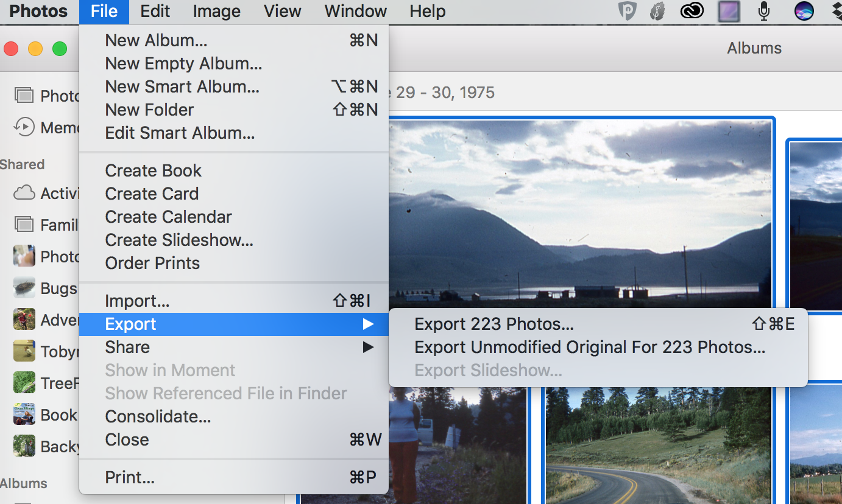Open the feather quill menu bar icon
Viewport: 842px width, 504px height.
point(657,11)
